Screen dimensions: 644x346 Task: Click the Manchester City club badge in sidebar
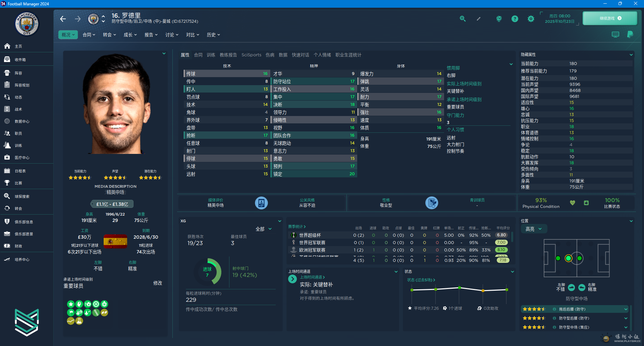[x=27, y=24]
